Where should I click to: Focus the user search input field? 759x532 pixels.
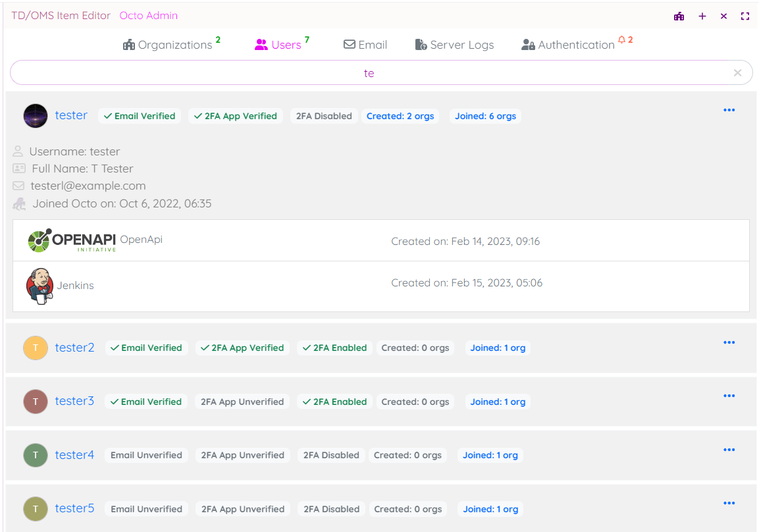[x=369, y=73]
